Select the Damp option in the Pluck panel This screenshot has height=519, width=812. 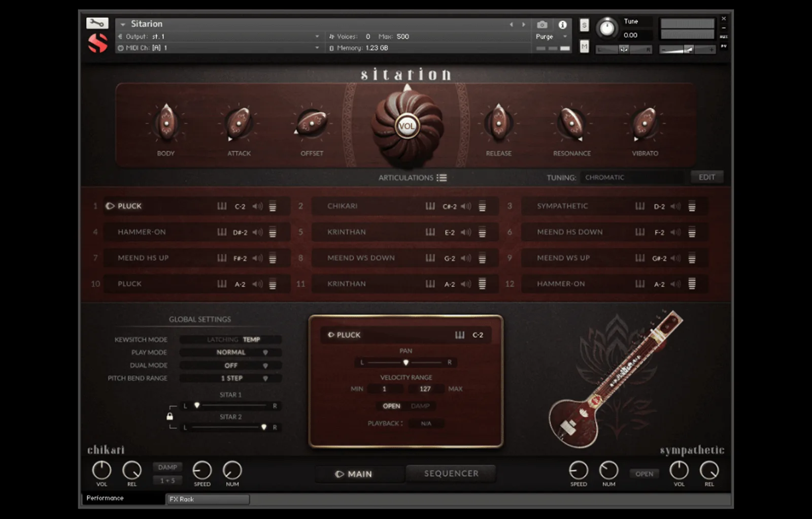click(x=420, y=406)
